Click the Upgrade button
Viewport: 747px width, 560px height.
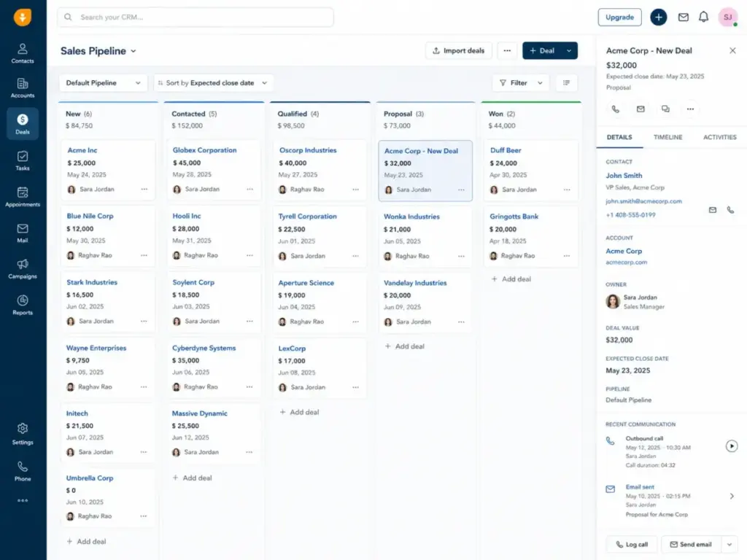[x=619, y=17]
